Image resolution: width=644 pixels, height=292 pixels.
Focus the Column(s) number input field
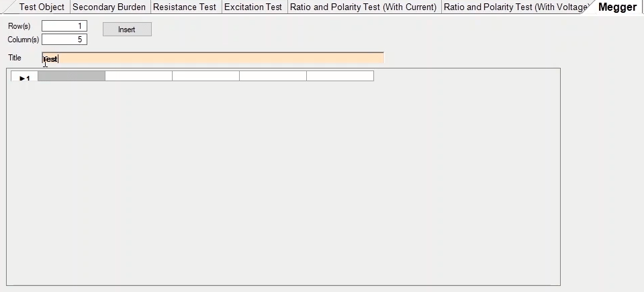coord(64,40)
